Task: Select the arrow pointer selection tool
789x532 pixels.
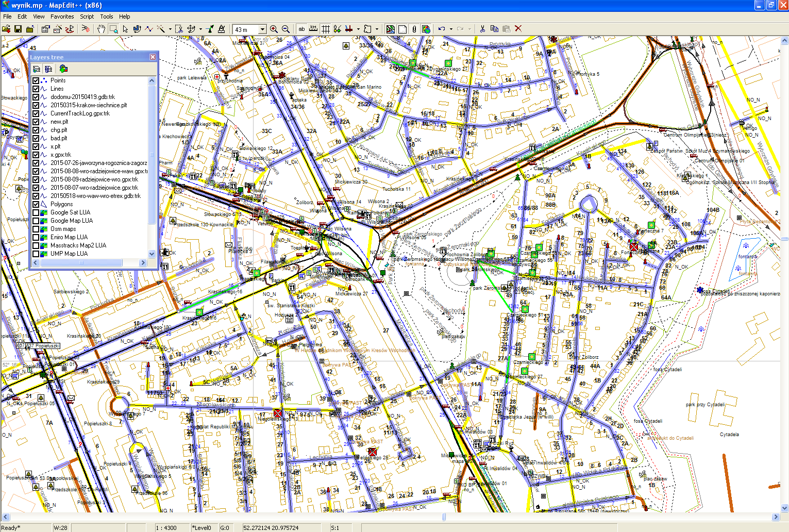Action: [125, 29]
